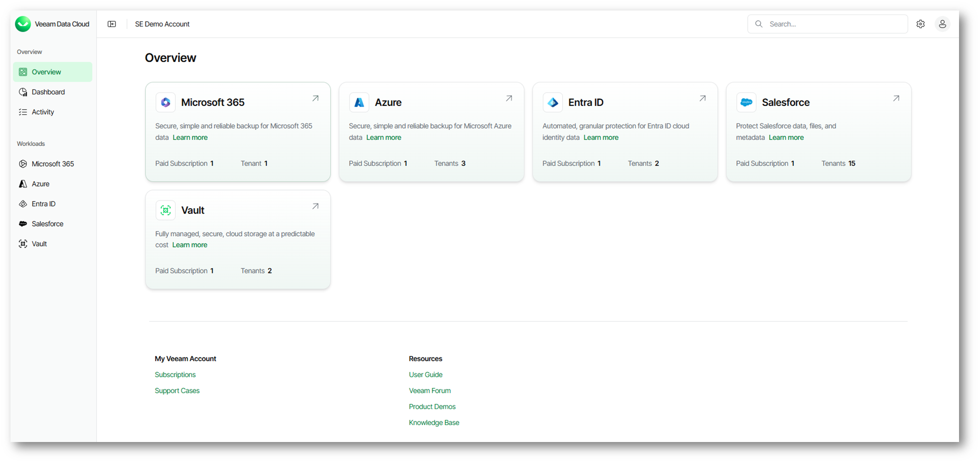
Task: Click the Azure card logo icon
Action: pos(359,102)
